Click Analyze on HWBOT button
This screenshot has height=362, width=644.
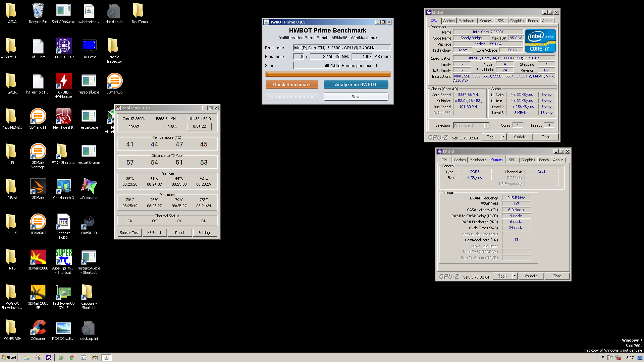[x=356, y=84]
